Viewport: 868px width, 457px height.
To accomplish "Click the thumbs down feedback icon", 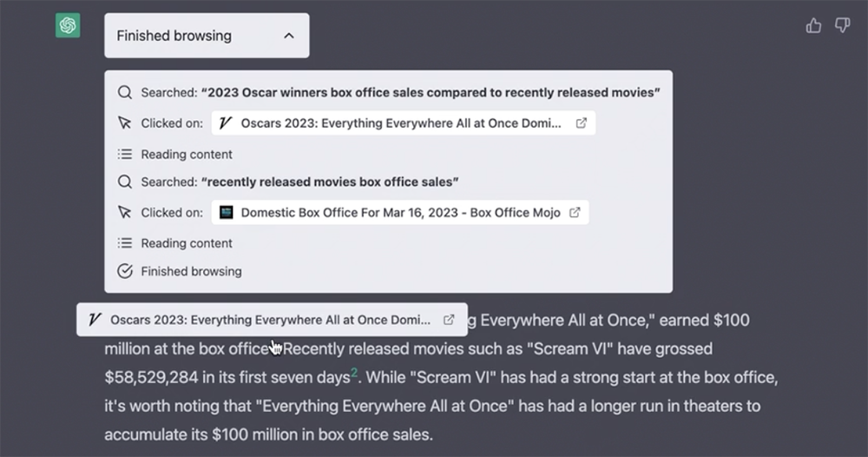I will 843,25.
